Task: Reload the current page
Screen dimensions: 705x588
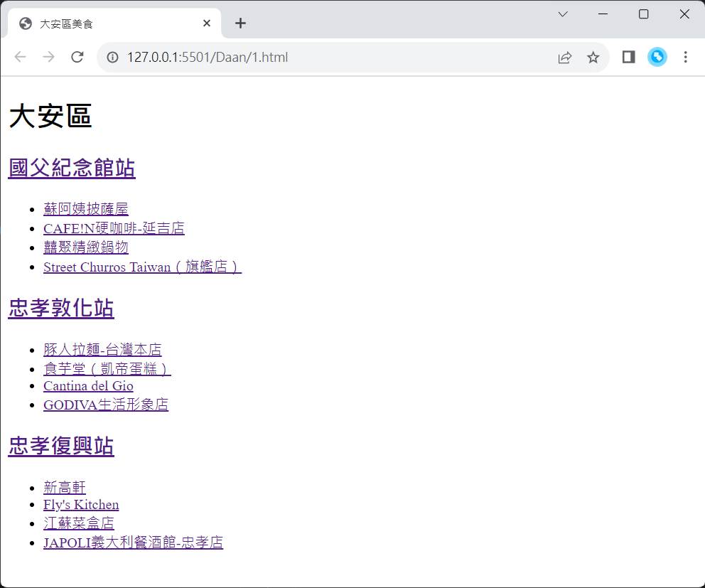Action: (77, 57)
